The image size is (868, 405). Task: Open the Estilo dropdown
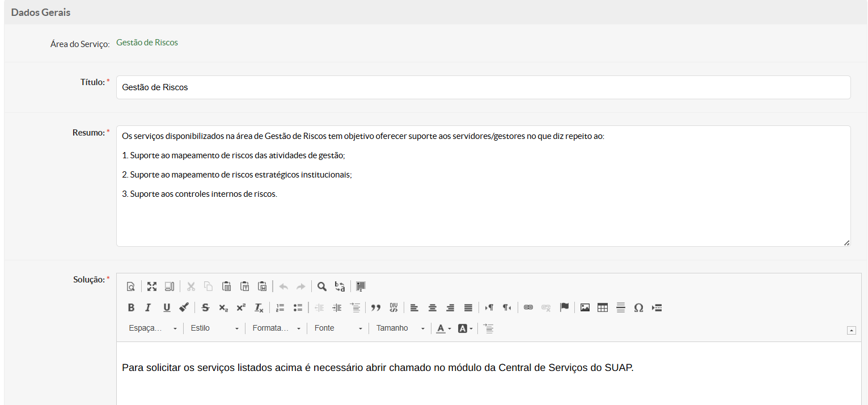[x=215, y=328]
